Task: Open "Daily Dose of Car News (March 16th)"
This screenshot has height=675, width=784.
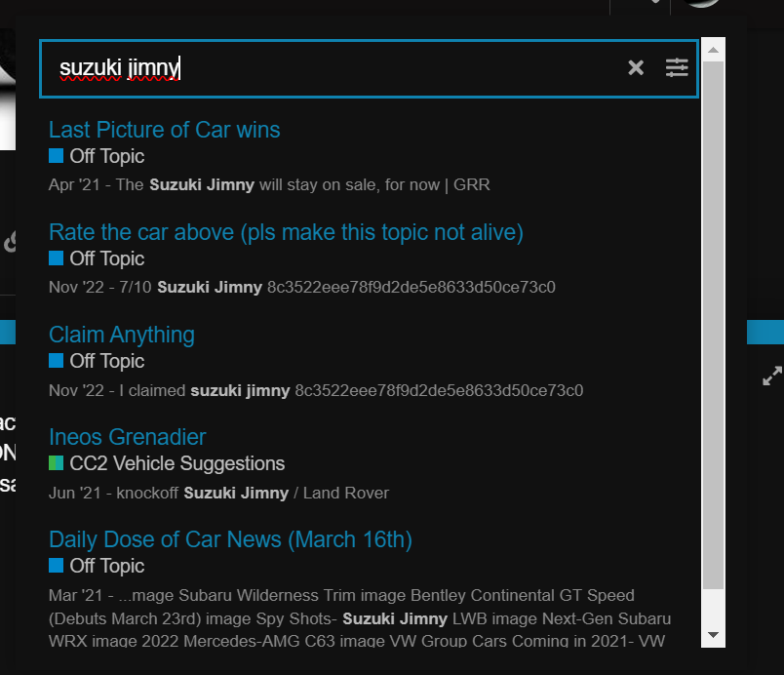Action: (230, 539)
